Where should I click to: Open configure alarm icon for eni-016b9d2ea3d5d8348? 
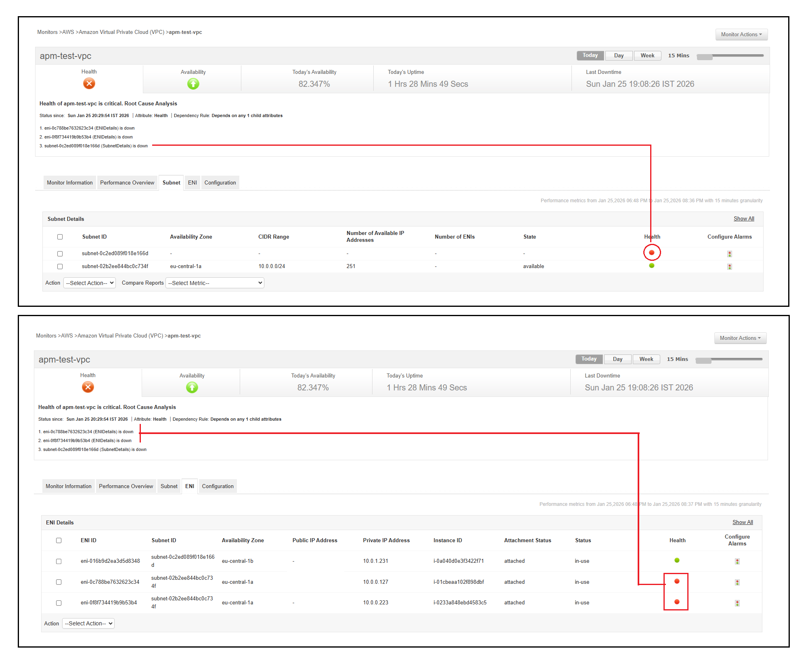click(737, 561)
